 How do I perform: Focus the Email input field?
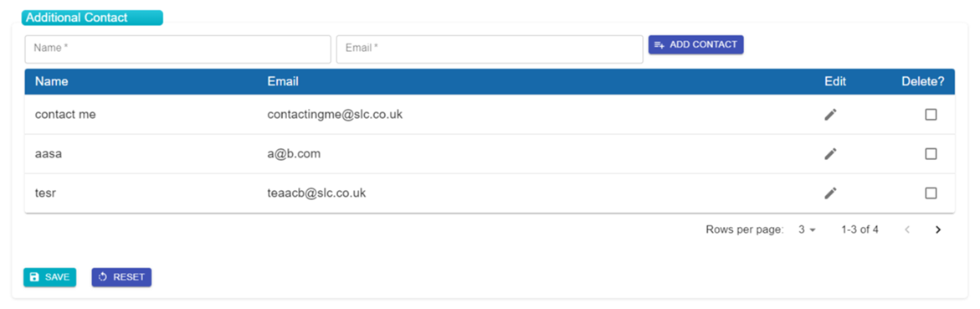(x=490, y=49)
